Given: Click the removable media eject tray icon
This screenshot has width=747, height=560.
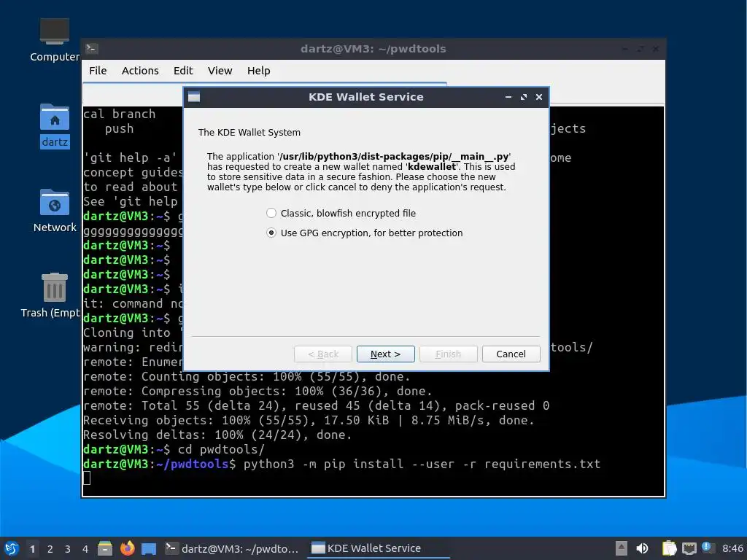Looking at the screenshot, I should click(621, 548).
